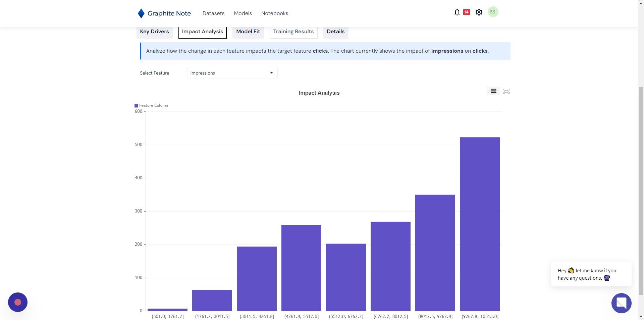Open the chat widget bubble icon
644x320 pixels.
621,303
